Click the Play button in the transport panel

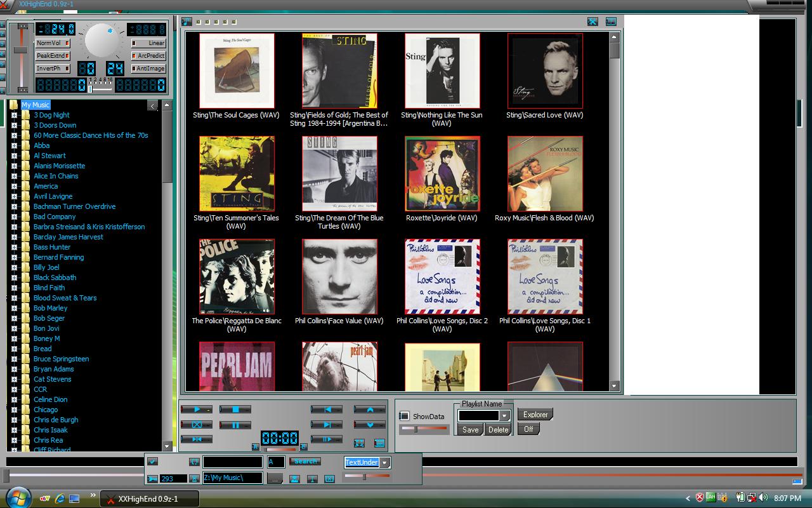pyautogui.click(x=197, y=409)
